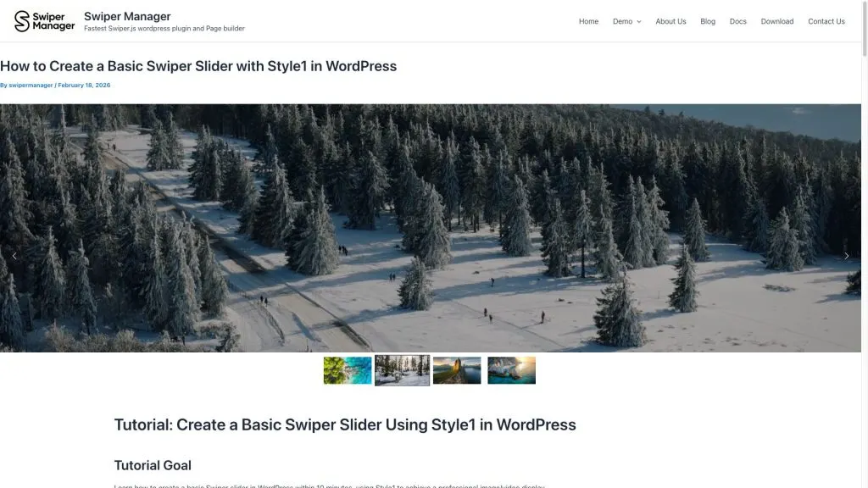Go to the previous slide with the left arrow
The height and width of the screenshot is (488, 868).
(x=14, y=256)
